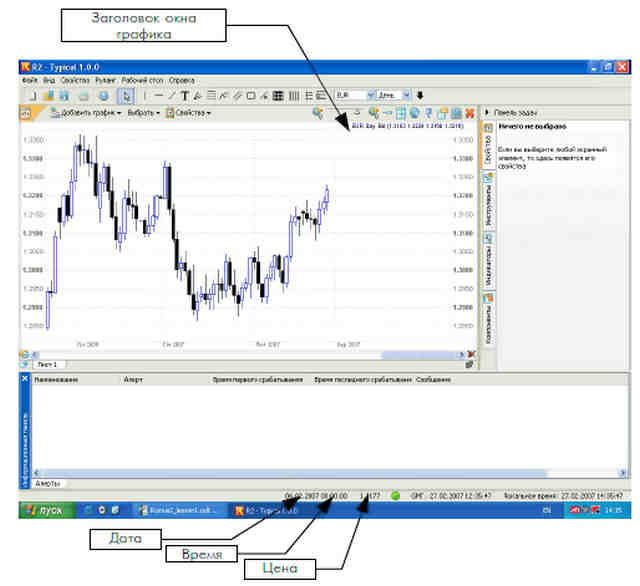Viewport: 640px width, 586px height.
Task: Open the 'Файл' menu
Action: [x=30, y=80]
